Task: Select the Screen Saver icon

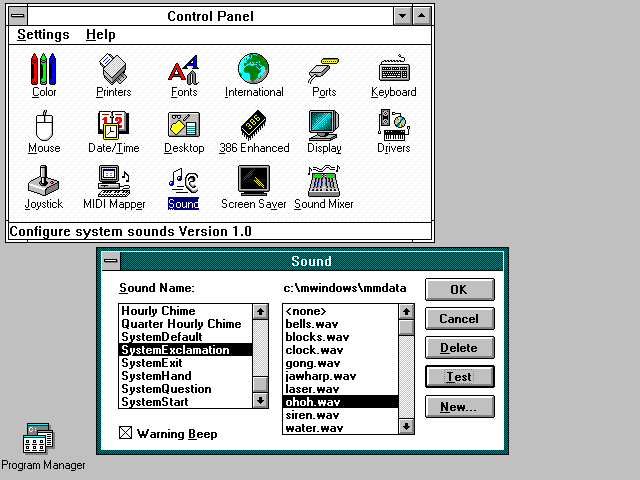Action: [254, 182]
